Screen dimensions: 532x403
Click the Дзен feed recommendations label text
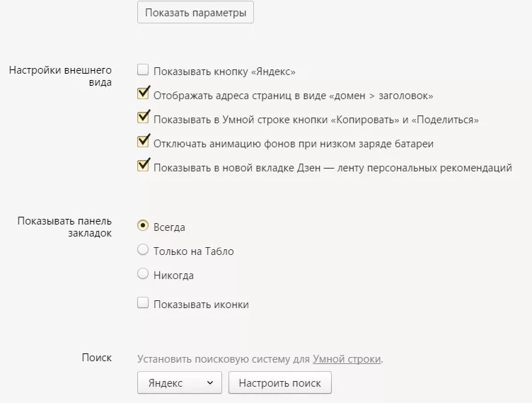click(x=332, y=168)
